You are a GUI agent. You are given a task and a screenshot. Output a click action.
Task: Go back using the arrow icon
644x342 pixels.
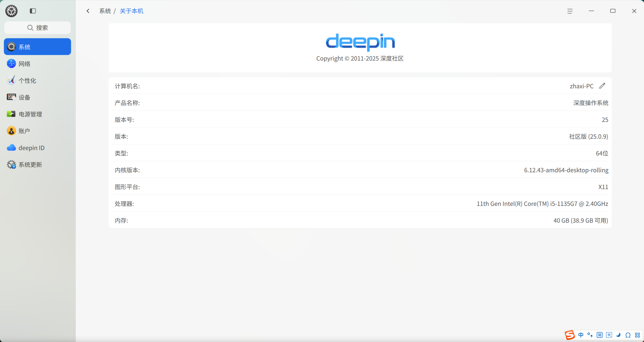88,11
